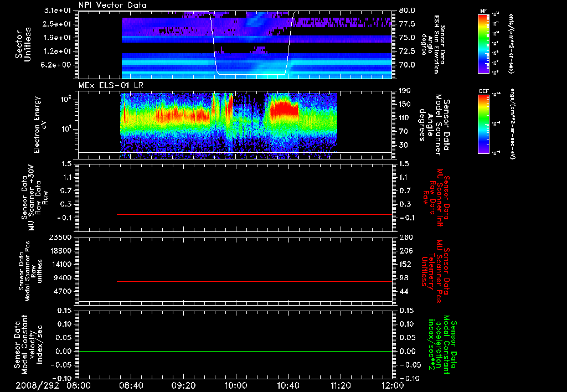Click the NF color scale bar
Image resolution: width=567 pixels, height=392 pixels.
click(483, 44)
